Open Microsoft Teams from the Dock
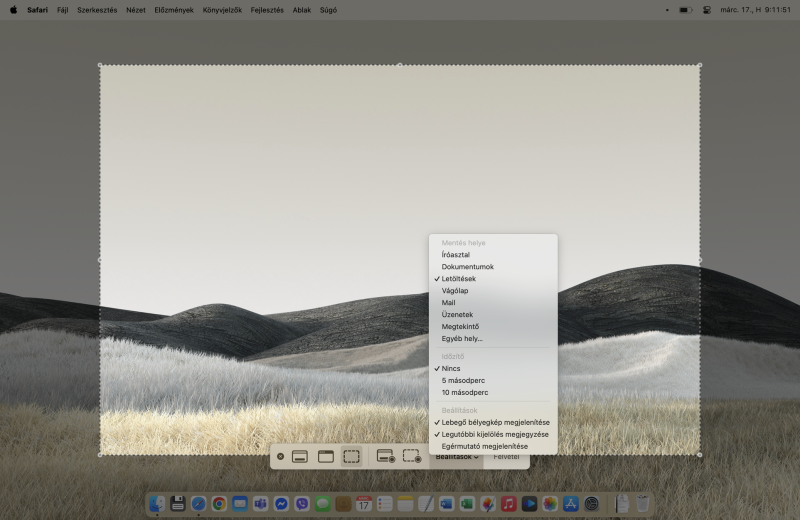 point(261,504)
